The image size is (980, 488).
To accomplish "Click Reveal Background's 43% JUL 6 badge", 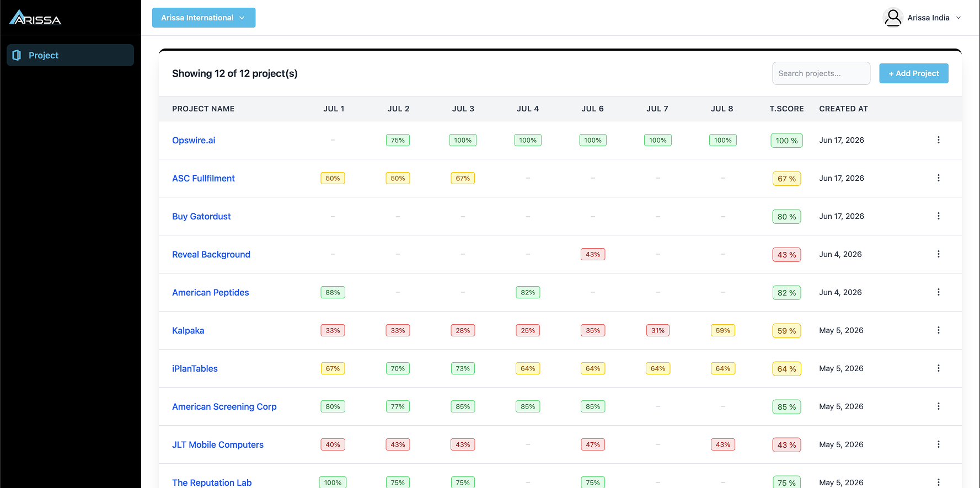I will [593, 254].
